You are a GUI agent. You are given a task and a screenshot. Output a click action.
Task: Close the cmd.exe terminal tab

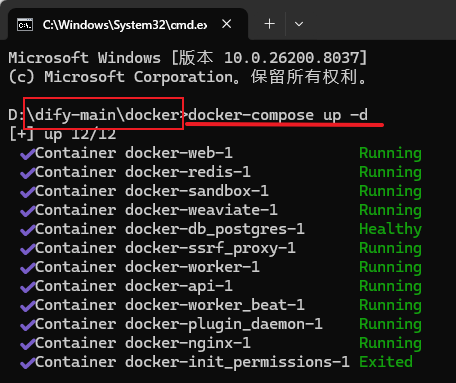point(227,24)
